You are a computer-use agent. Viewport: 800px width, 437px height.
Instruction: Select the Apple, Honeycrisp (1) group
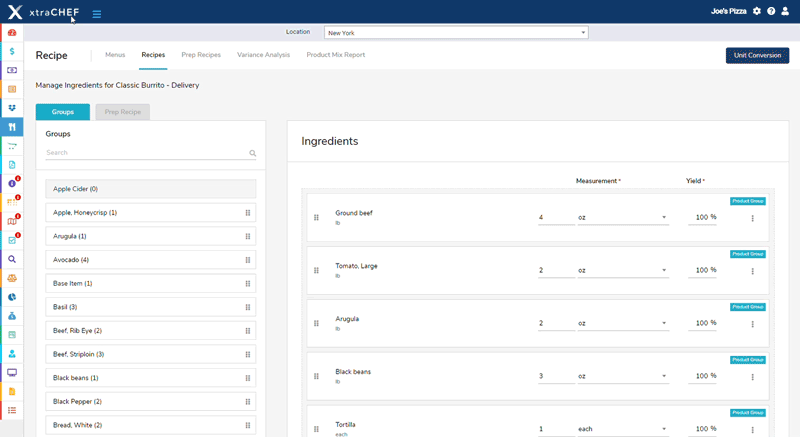151,213
